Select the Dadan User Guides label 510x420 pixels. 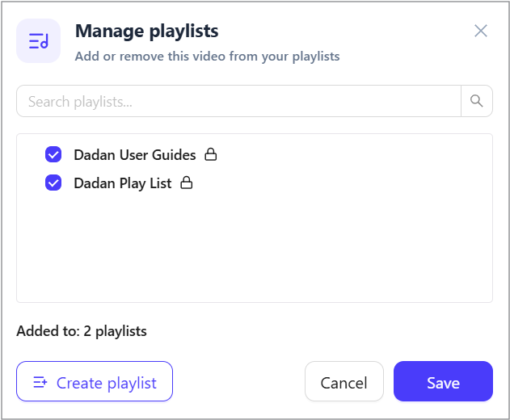(x=135, y=155)
